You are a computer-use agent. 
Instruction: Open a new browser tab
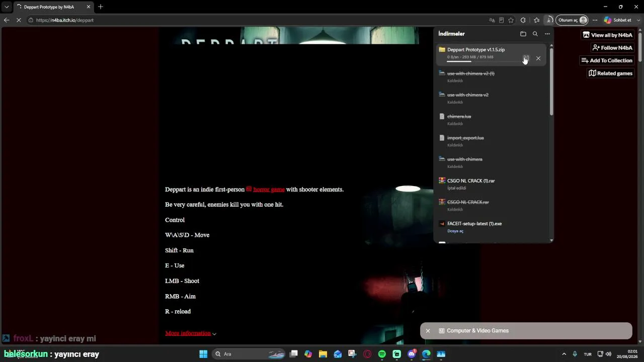(101, 7)
